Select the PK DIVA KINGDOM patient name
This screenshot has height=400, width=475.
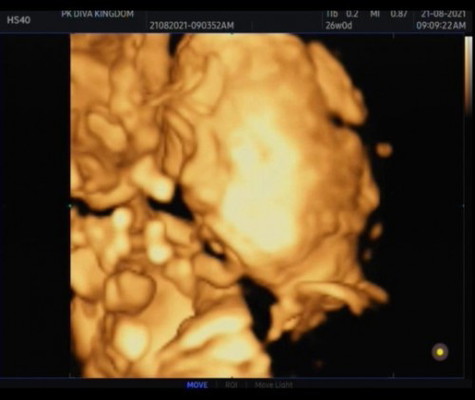point(97,14)
